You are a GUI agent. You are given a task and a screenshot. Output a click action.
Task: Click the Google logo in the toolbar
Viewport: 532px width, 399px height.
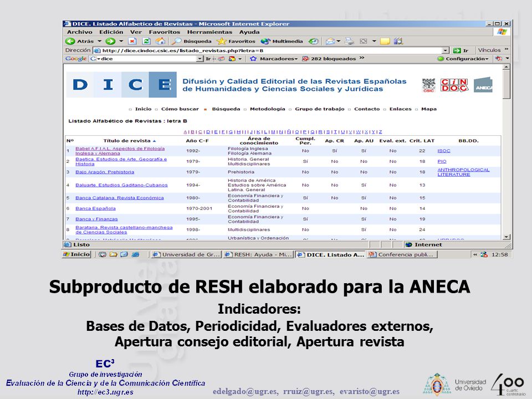76,59
